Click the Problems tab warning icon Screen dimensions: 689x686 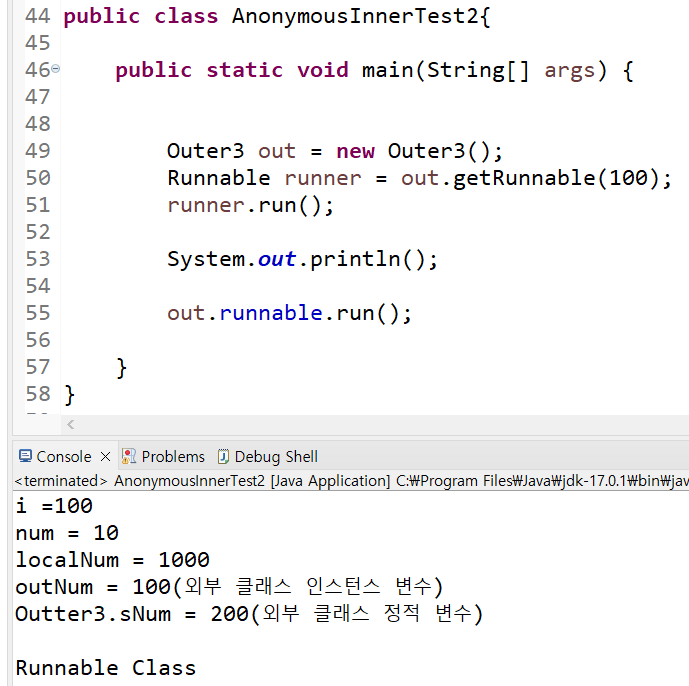[129, 457]
